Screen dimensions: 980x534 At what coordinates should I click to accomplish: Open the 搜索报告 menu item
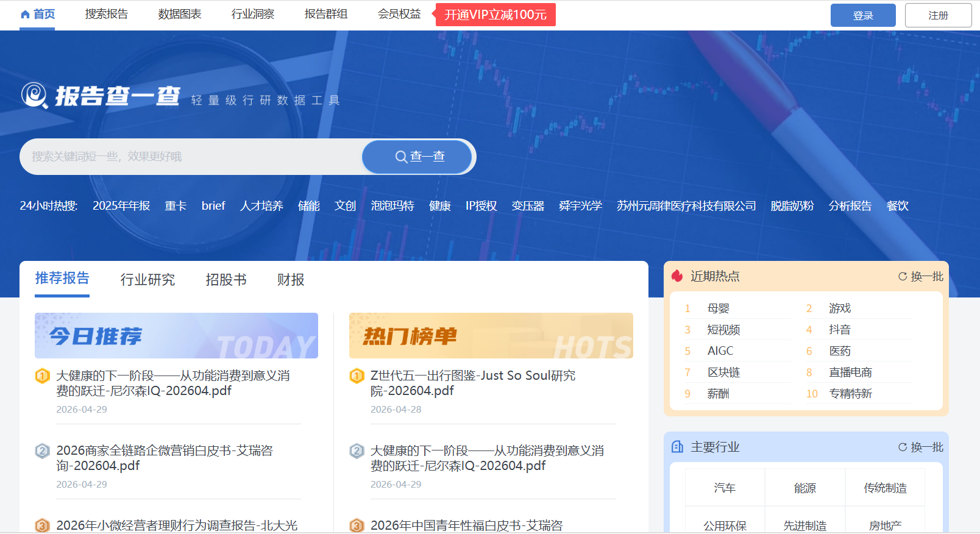[x=107, y=14]
